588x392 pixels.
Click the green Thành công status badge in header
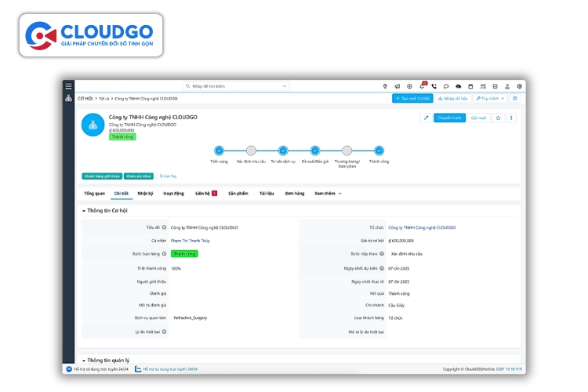pyautogui.click(x=122, y=136)
